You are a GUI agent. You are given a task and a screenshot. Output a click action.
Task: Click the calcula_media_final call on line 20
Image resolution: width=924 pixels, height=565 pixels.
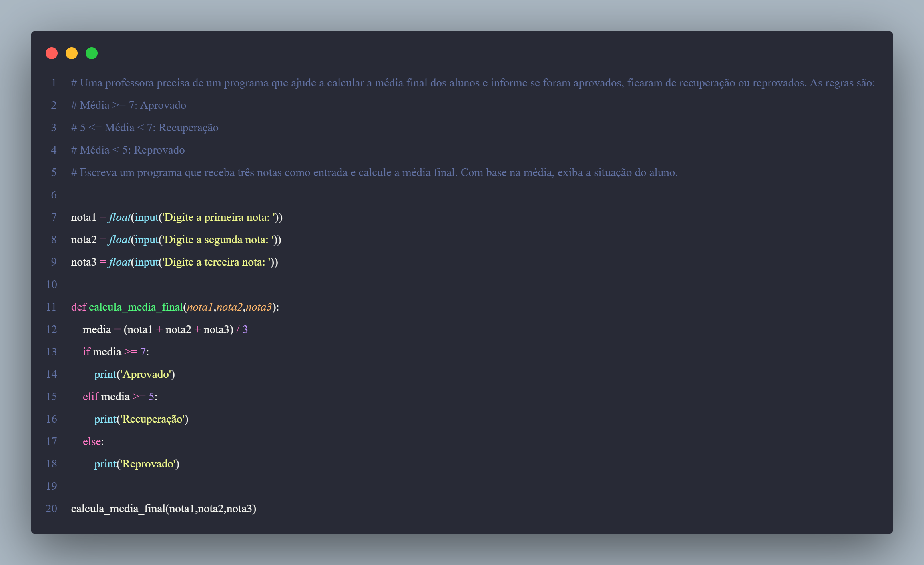[x=164, y=509]
